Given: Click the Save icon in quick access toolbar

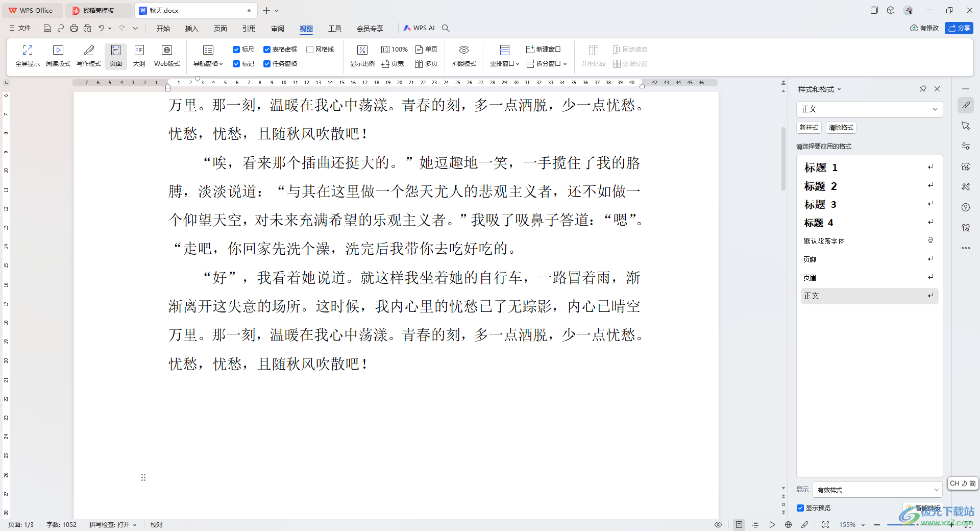Looking at the screenshot, I should [47, 29].
